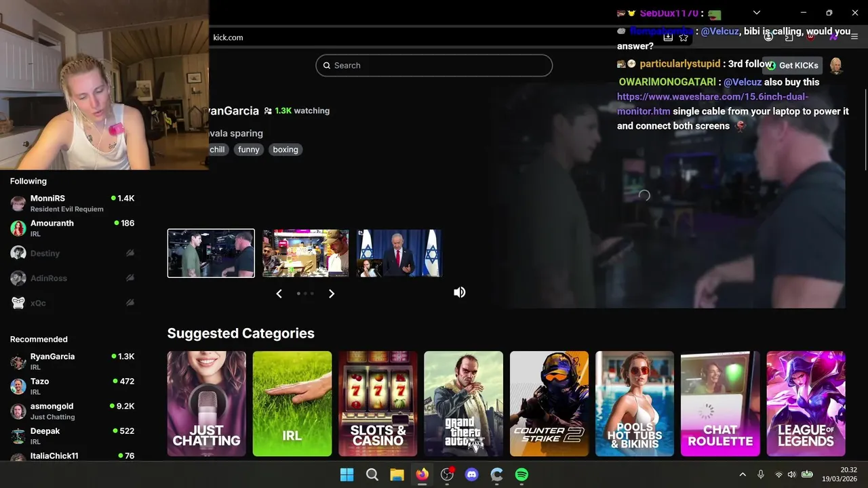Click the funny tag
The height and width of the screenshot is (488, 868).
[x=249, y=150]
